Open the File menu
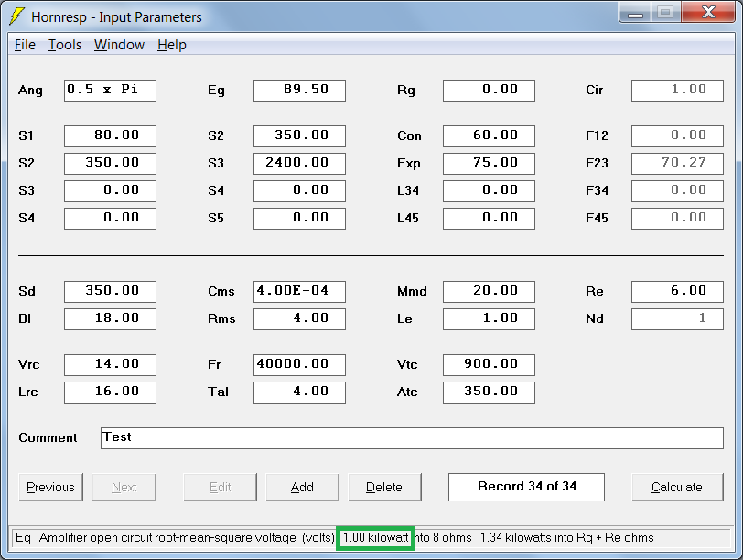 [x=25, y=45]
